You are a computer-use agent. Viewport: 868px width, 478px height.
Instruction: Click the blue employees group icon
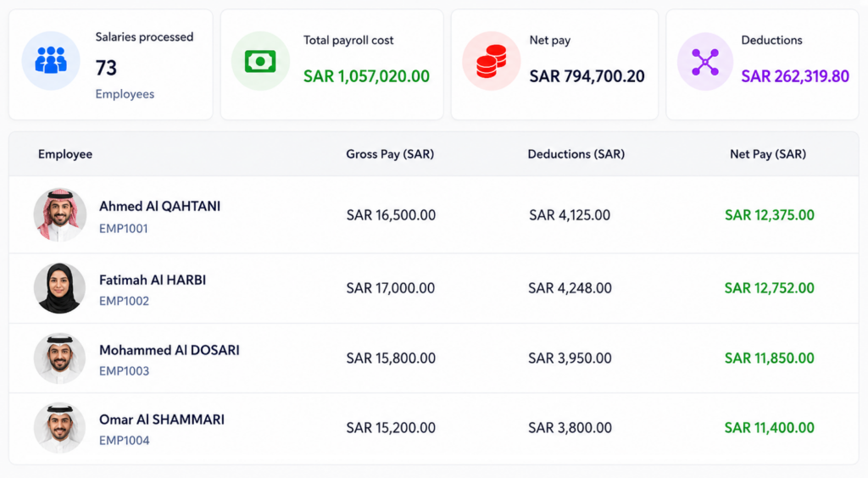pyautogui.click(x=51, y=60)
